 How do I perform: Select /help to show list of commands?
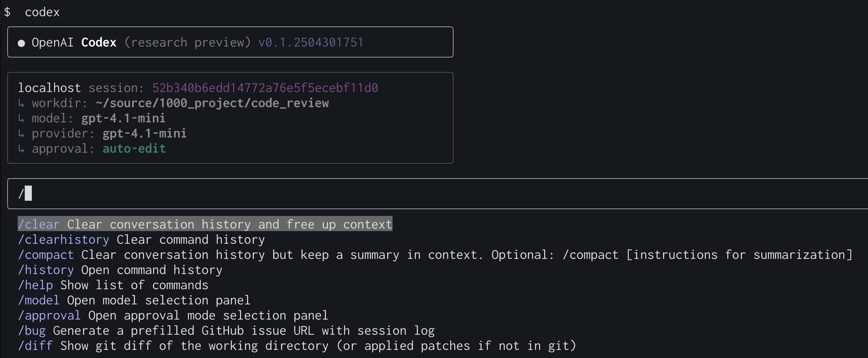pos(35,285)
